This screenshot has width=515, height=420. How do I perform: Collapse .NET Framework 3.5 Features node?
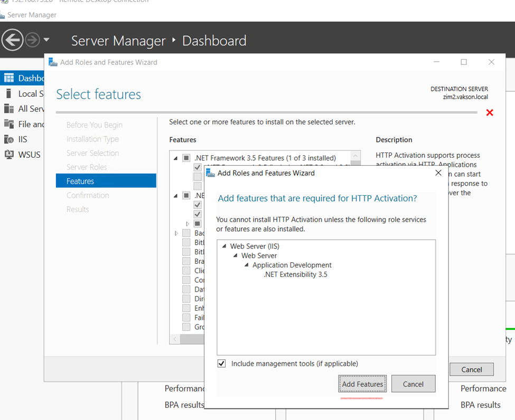[x=176, y=158]
